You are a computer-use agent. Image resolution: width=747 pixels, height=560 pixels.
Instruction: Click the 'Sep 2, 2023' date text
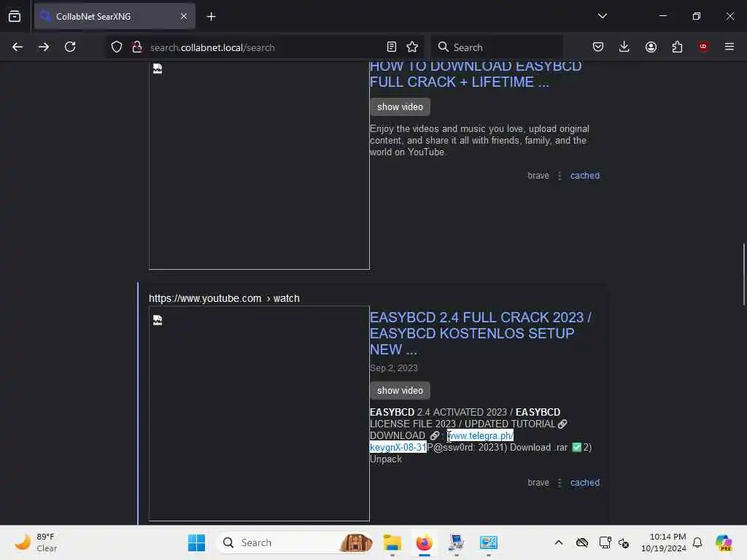[x=393, y=368]
